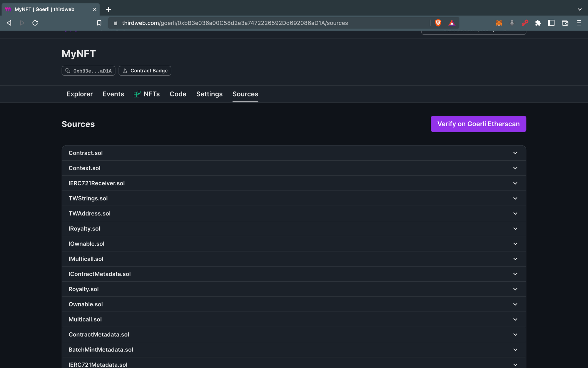588x368 pixels.
Task: Reload the current page
Action: pos(35,23)
